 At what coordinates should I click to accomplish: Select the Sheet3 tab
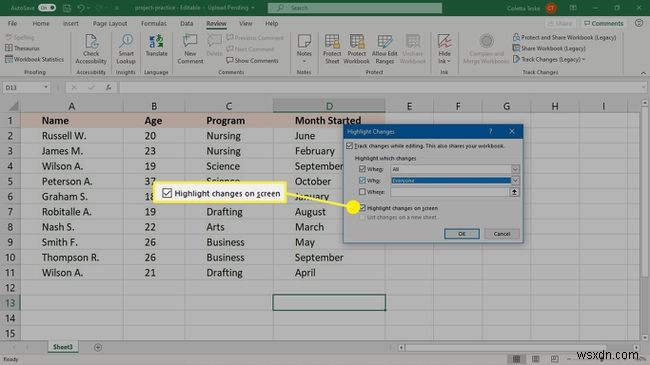pos(63,347)
